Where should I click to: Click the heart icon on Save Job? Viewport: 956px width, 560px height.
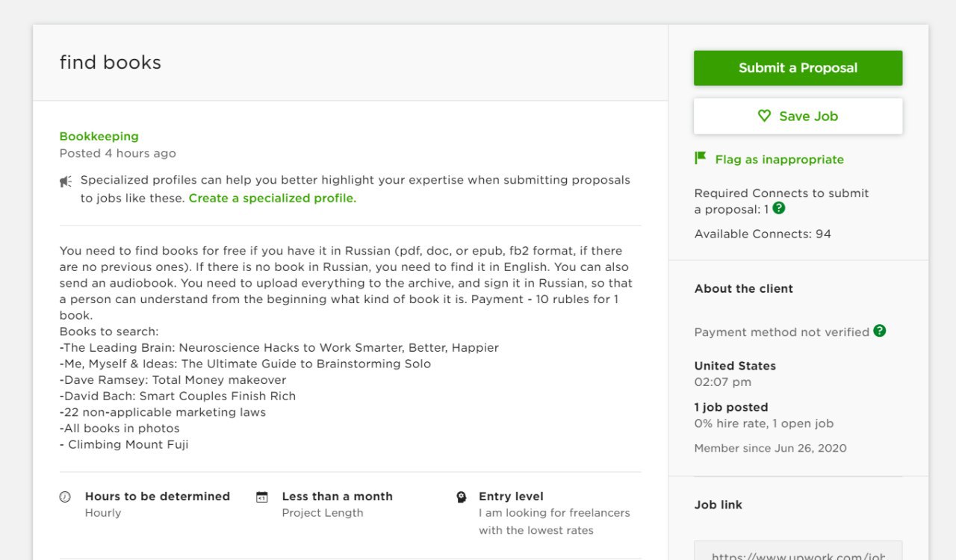(764, 116)
